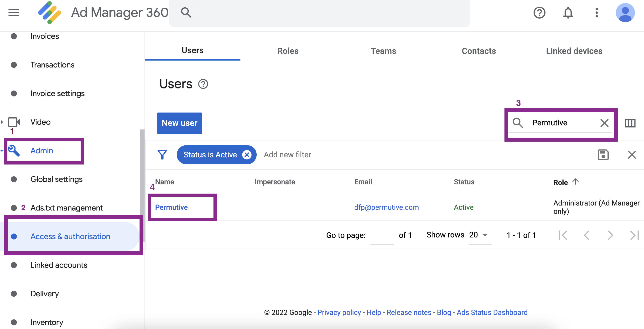Click the Active status cell

tap(463, 207)
